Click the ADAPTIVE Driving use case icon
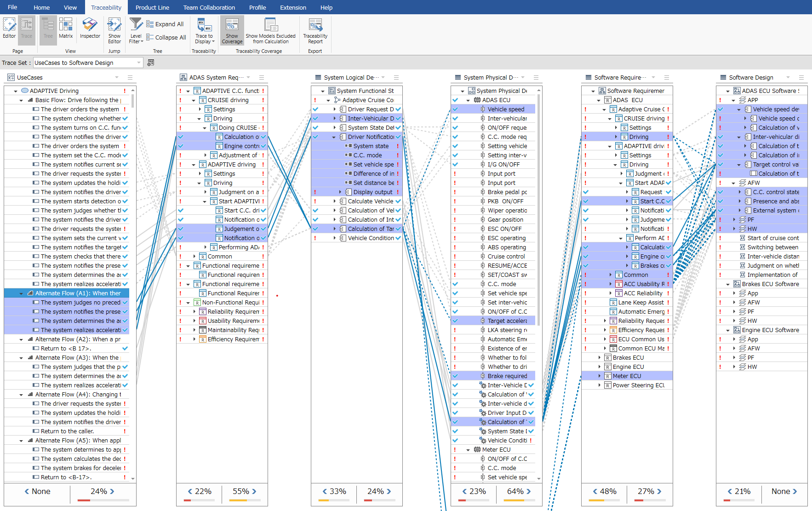This screenshot has height=511, width=812. point(25,91)
